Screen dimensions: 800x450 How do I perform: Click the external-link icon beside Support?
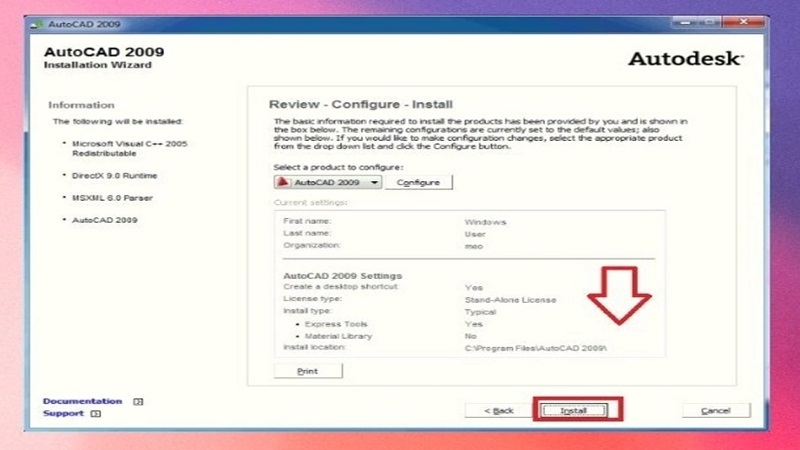(96, 413)
